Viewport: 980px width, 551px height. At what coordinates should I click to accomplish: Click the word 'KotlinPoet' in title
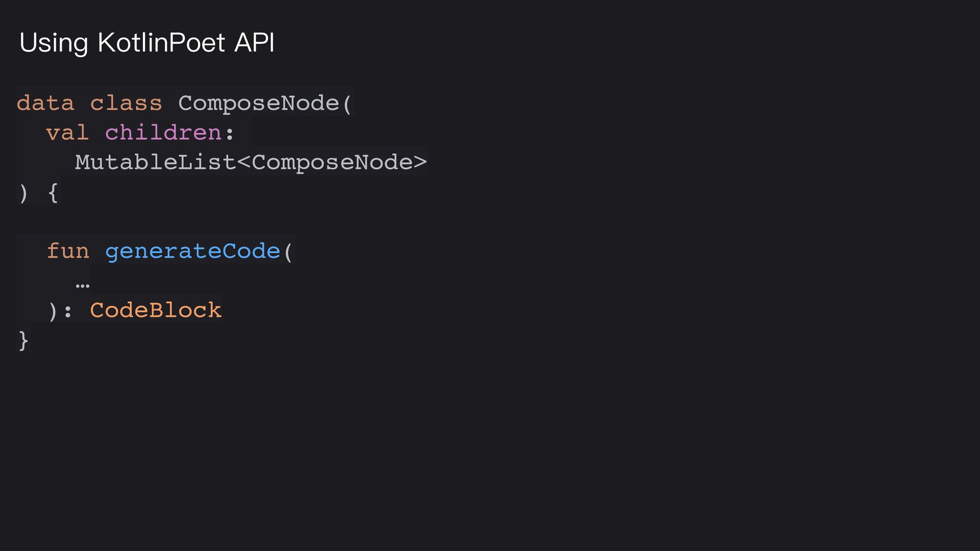pyautogui.click(x=161, y=42)
